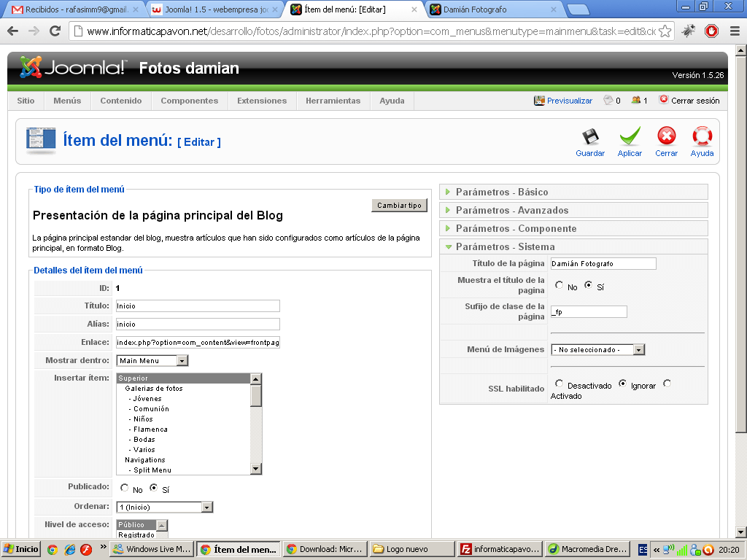Viewport: 747px width, 560px height.
Task: Click the Título de la página field
Action: click(603, 263)
